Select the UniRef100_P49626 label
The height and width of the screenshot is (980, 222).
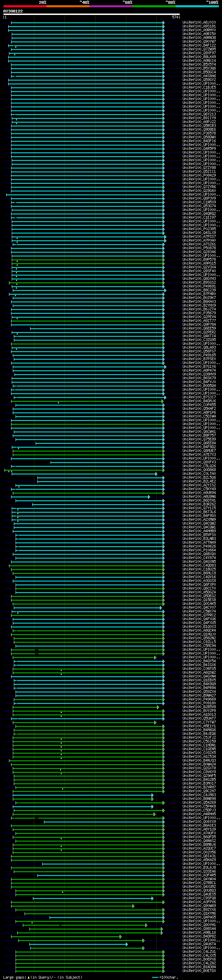(199, 546)
